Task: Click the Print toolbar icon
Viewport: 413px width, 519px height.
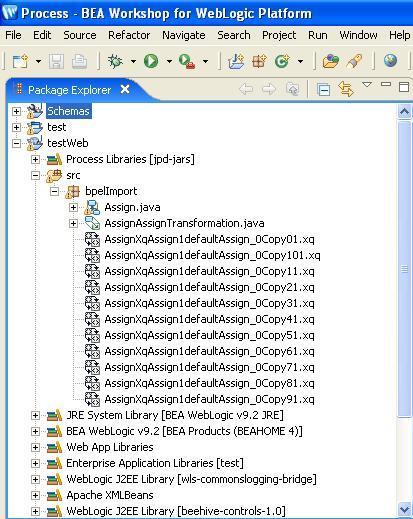Action: (79, 61)
